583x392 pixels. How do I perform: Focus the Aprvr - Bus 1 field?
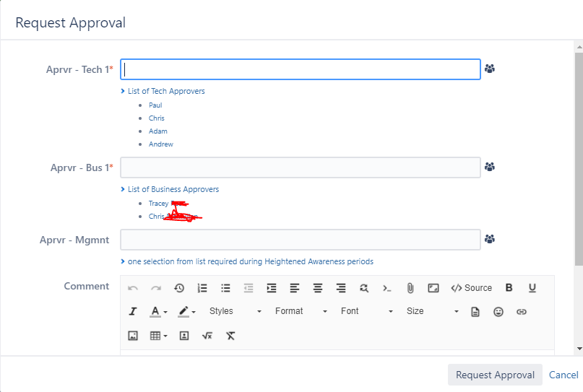click(301, 167)
